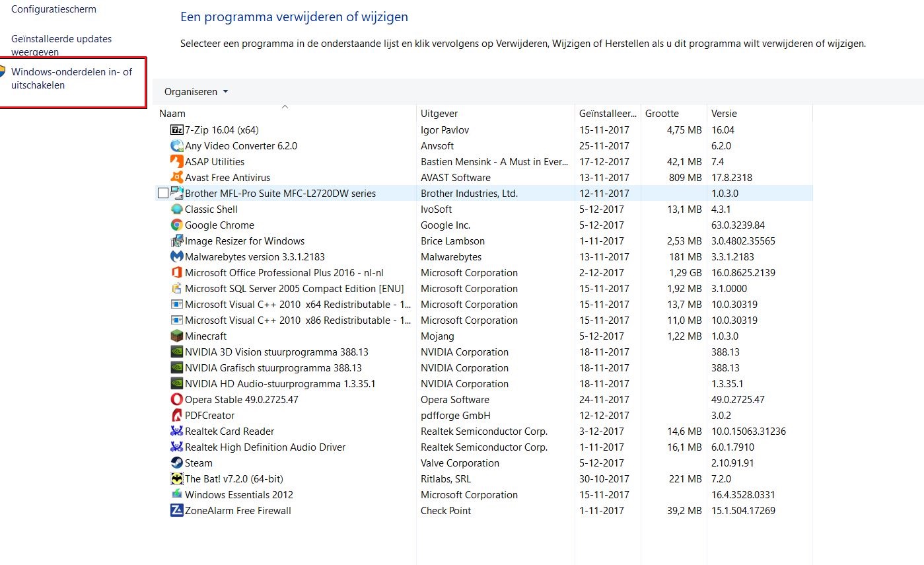Sort by the Grootte column header
This screenshot has width=924, height=565.
[x=674, y=114]
